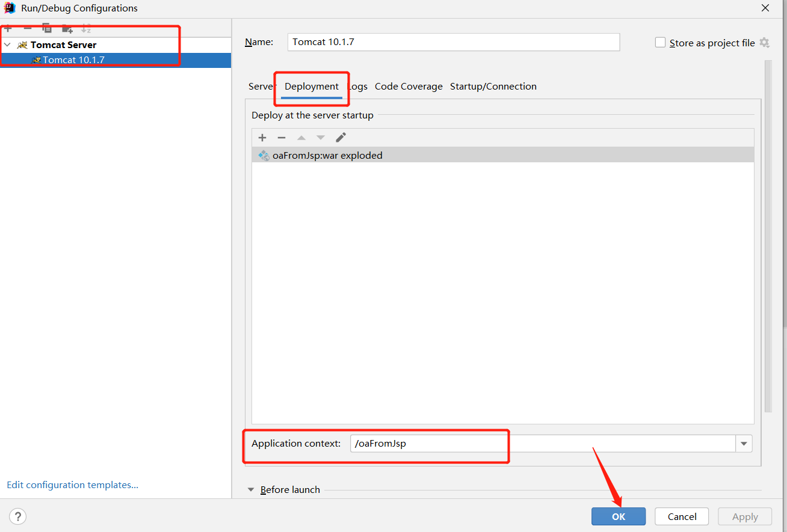
Task: Confirm with the OK button
Action: tap(619, 516)
